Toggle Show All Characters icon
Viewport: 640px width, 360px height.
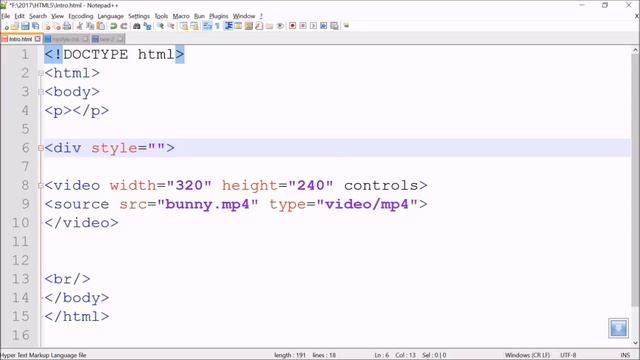click(218, 26)
